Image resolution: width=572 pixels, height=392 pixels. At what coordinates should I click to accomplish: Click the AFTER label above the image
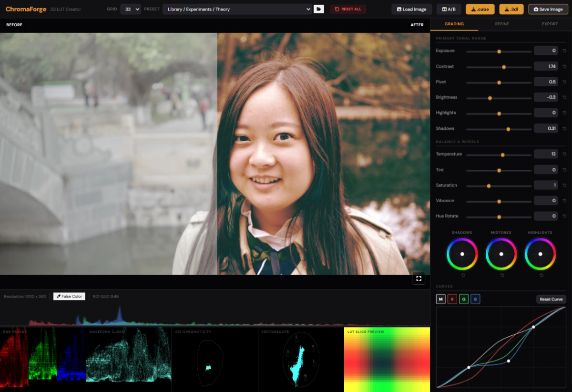tap(417, 25)
